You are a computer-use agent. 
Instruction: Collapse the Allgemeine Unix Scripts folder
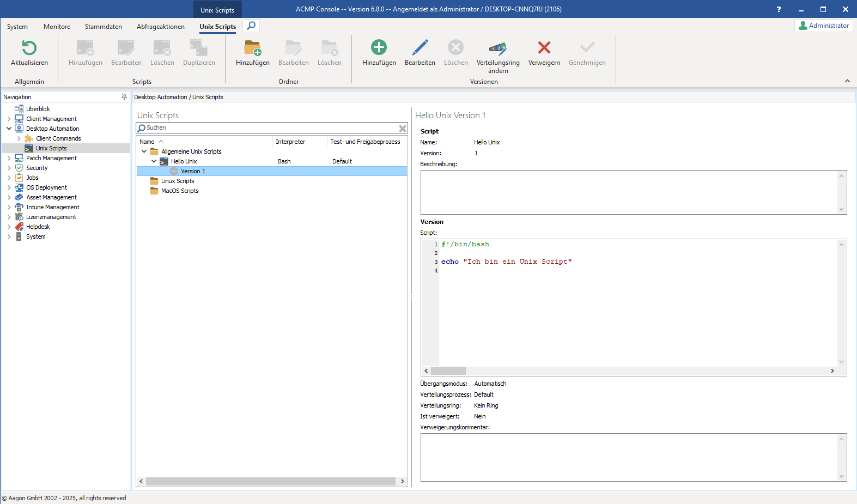click(x=144, y=151)
